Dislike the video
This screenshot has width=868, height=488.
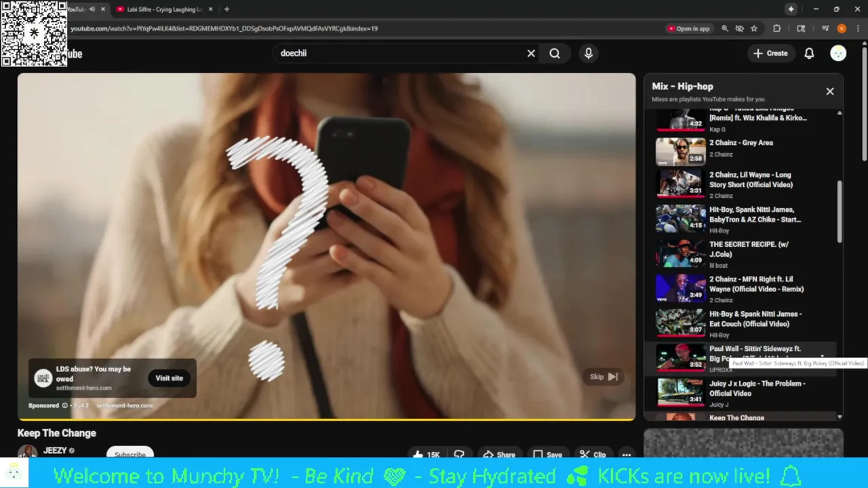pos(459,455)
